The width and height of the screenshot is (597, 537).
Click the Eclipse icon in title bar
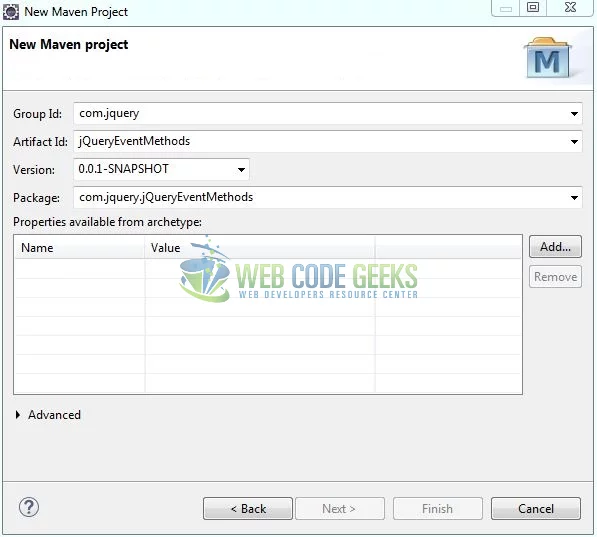pyautogui.click(x=11, y=11)
